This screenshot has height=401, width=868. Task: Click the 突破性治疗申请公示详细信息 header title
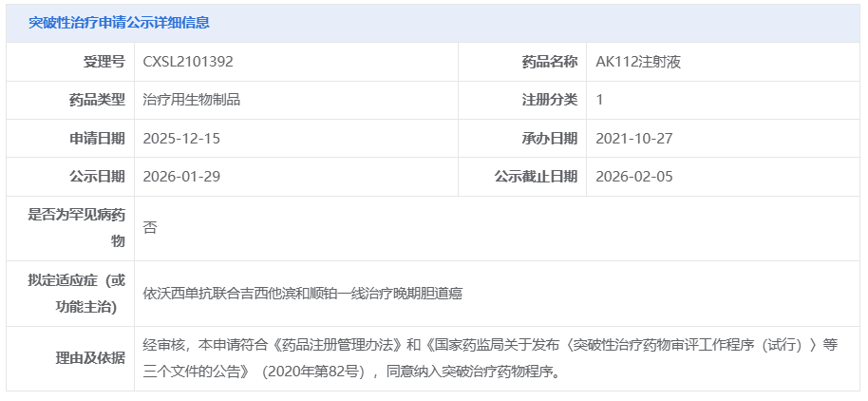[x=119, y=23]
